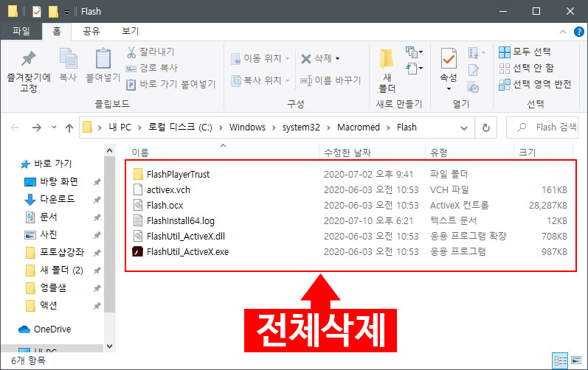Click 선택 영역 반전 invert selection
Image resolution: width=588 pixels, height=370 pixels.
click(535, 84)
